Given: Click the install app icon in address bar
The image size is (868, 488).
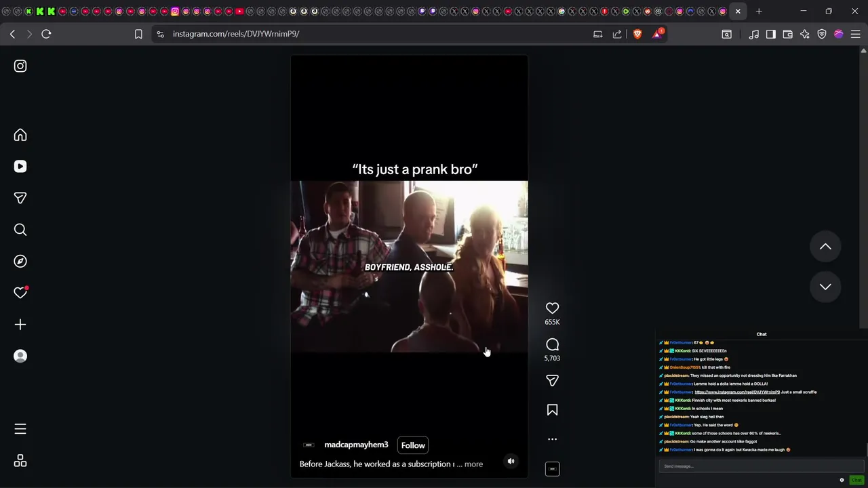Looking at the screenshot, I should click(x=597, y=34).
